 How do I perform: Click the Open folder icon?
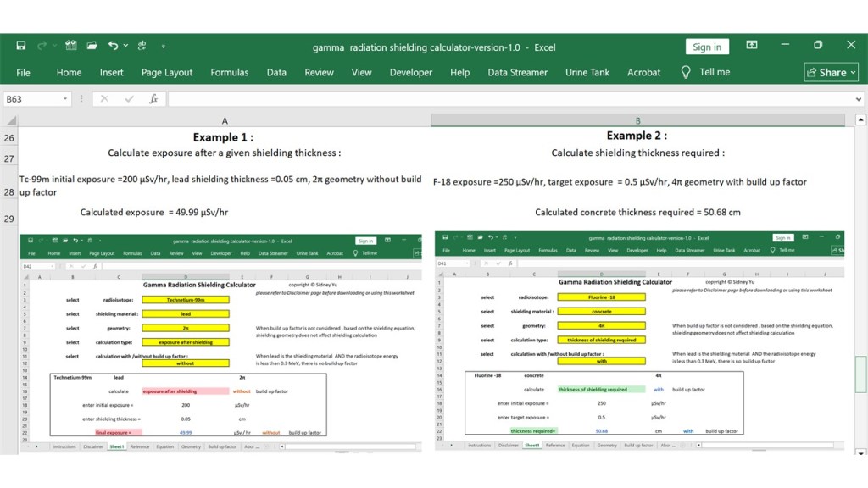pyautogui.click(x=90, y=46)
